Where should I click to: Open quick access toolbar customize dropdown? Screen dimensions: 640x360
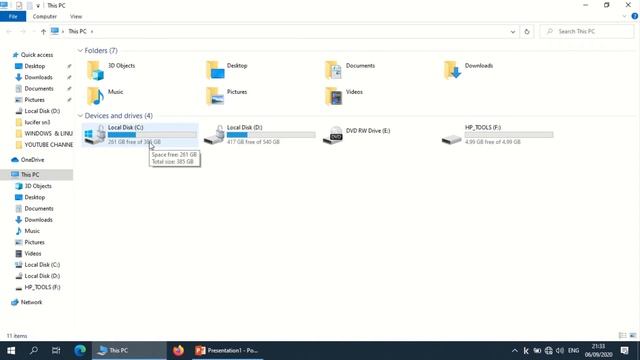tap(38, 6)
